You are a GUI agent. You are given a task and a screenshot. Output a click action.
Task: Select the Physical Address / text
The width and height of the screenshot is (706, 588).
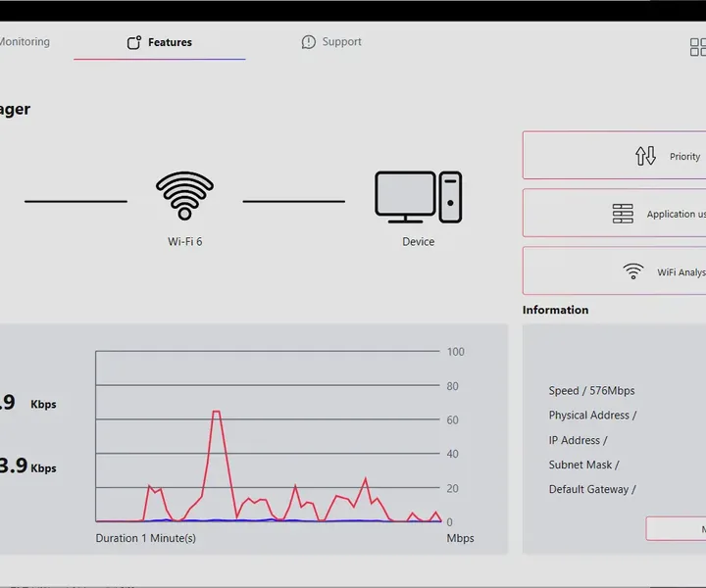[x=592, y=416]
